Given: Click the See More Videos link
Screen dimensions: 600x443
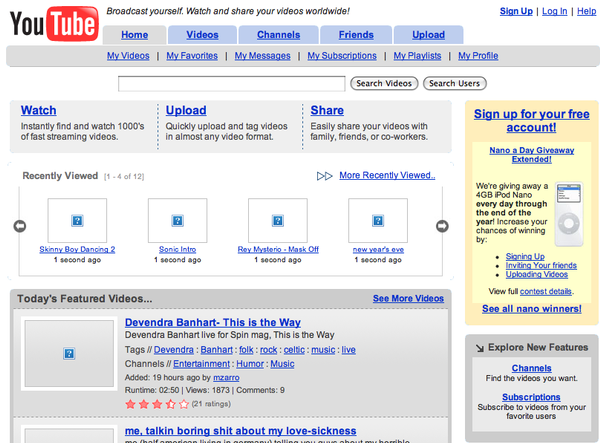Looking at the screenshot, I should [408, 298].
